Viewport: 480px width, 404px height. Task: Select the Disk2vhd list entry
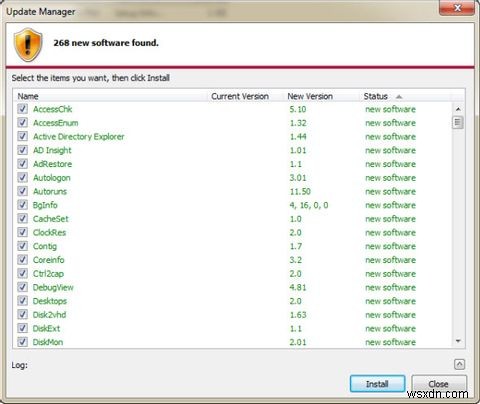49,315
